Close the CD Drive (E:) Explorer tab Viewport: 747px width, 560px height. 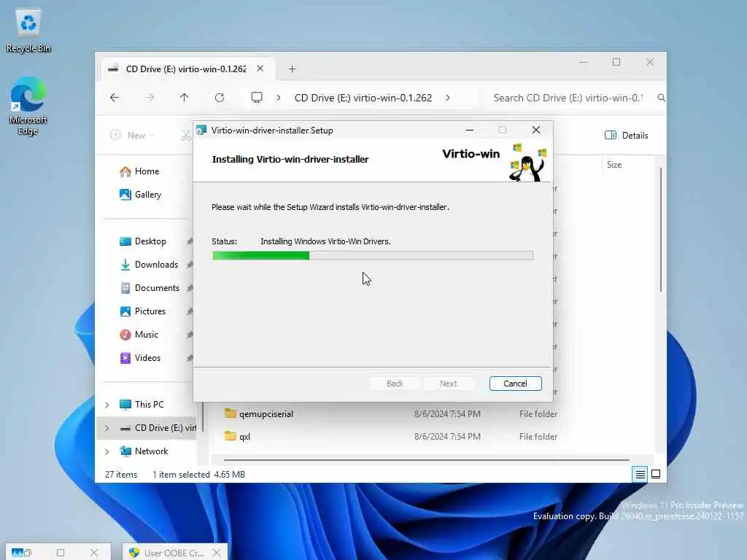tap(260, 69)
